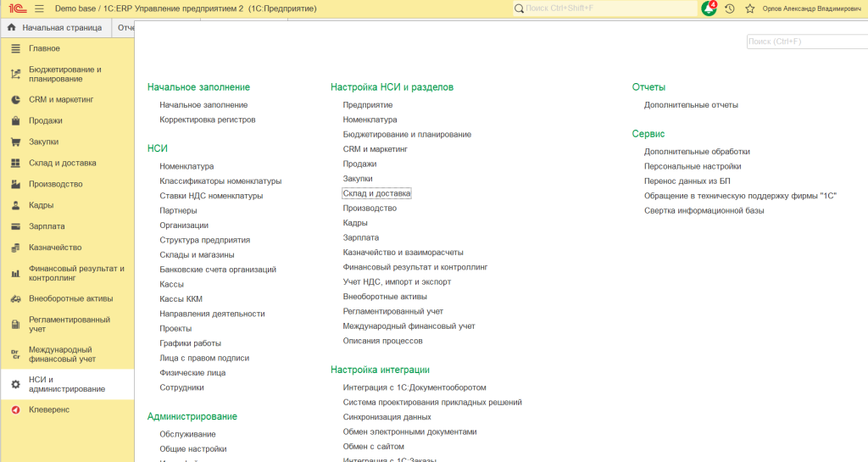Click the Зарплата card icon
This screenshot has width=868, height=462.
(15, 226)
